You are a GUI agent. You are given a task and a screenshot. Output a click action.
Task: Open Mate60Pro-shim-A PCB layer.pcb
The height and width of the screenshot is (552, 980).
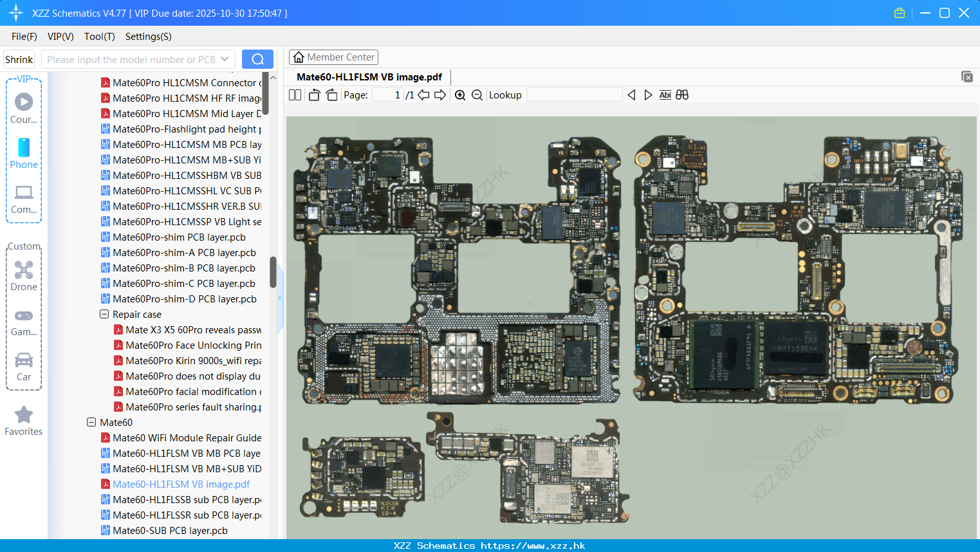(x=178, y=252)
